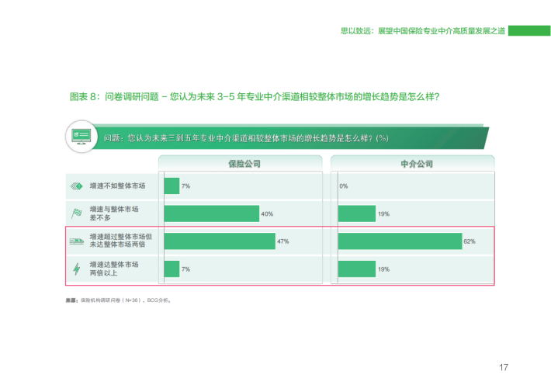The height and width of the screenshot is (392, 551).
Task: Click the 62% bar under 中介公司
Action: tap(400, 241)
